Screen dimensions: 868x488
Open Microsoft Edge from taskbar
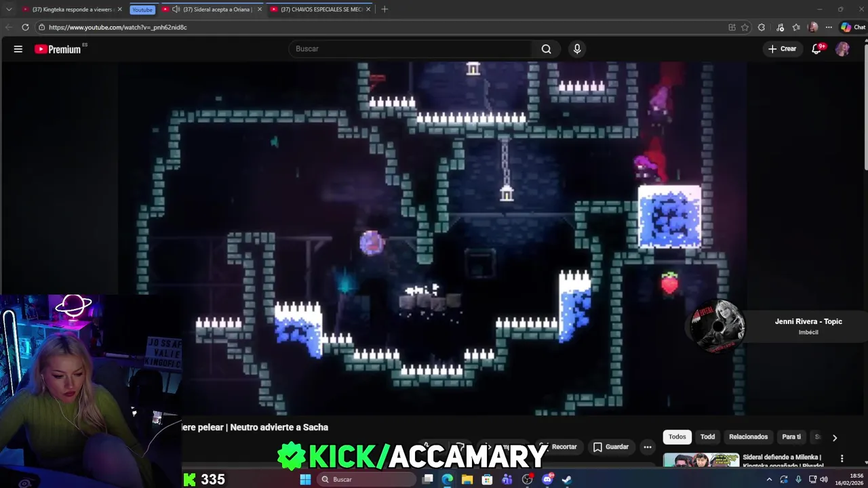448,479
